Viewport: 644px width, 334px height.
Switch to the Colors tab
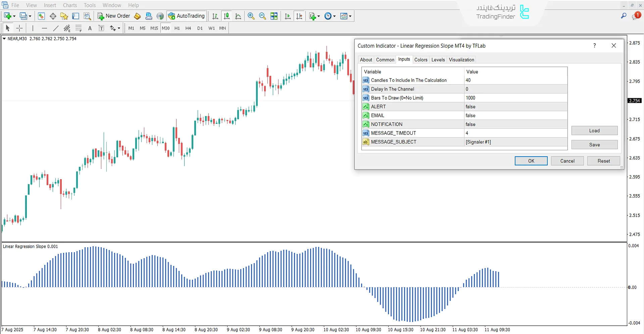click(421, 59)
